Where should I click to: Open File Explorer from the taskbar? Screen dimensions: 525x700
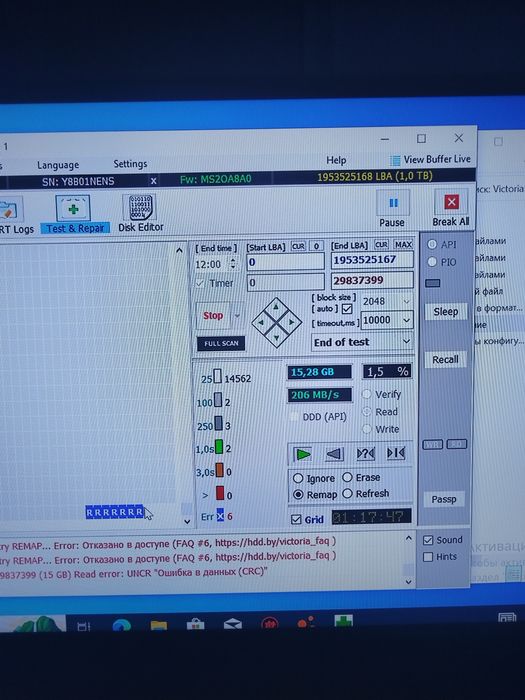158,625
